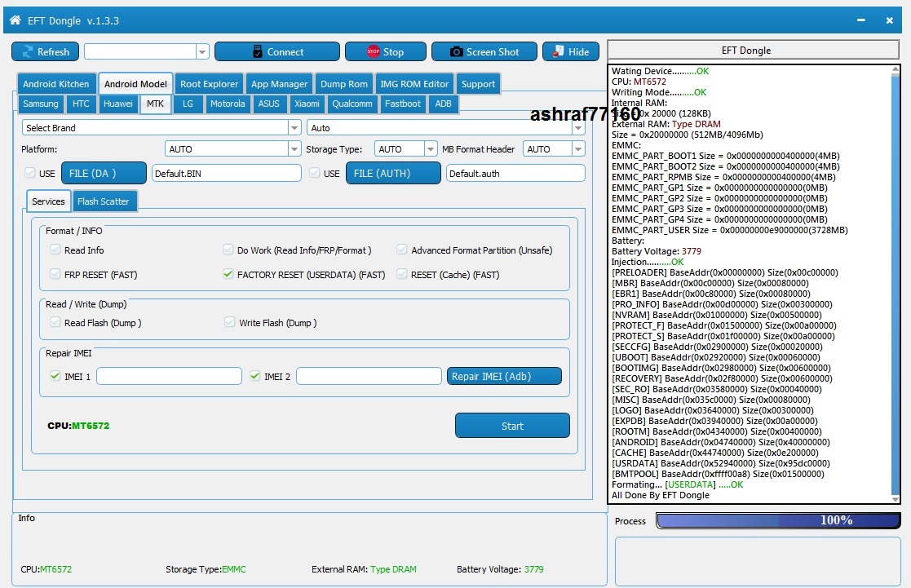Click the home icon in title bar
Viewport: 911px width, 588px height.
[x=15, y=20]
